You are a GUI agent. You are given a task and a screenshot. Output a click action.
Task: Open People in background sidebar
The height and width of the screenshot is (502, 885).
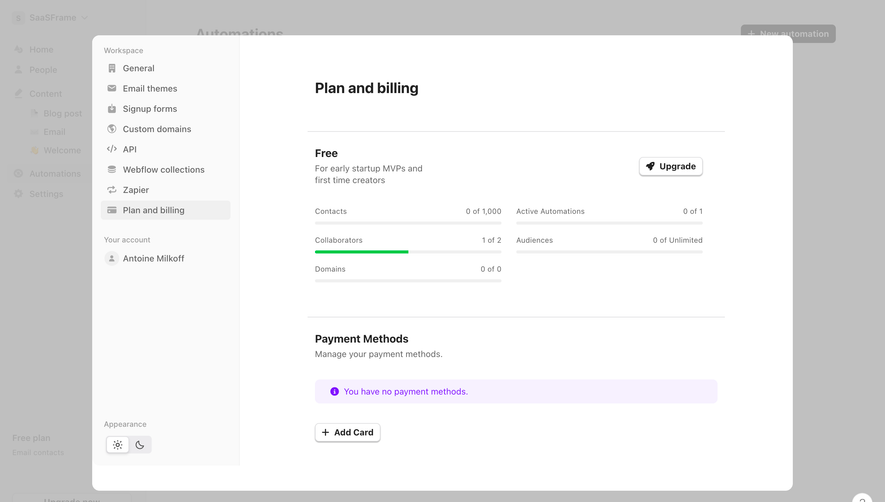43,70
